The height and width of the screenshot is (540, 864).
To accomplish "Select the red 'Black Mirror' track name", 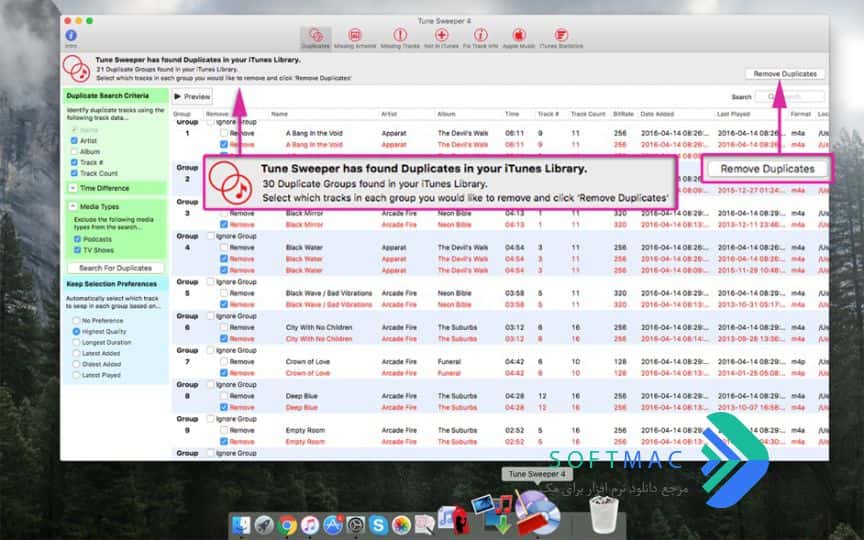I will 304,225.
